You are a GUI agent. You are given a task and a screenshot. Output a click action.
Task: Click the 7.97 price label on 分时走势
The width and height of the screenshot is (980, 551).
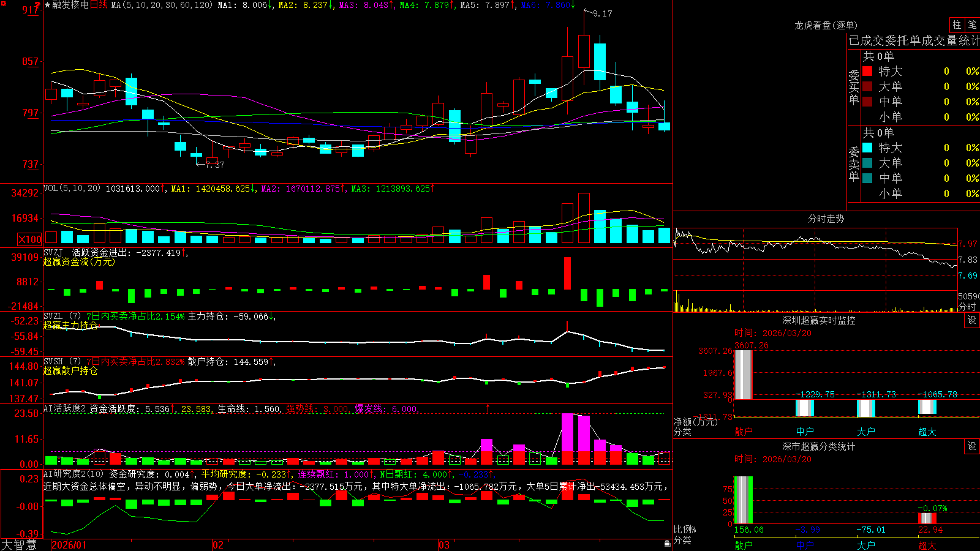[x=968, y=244]
